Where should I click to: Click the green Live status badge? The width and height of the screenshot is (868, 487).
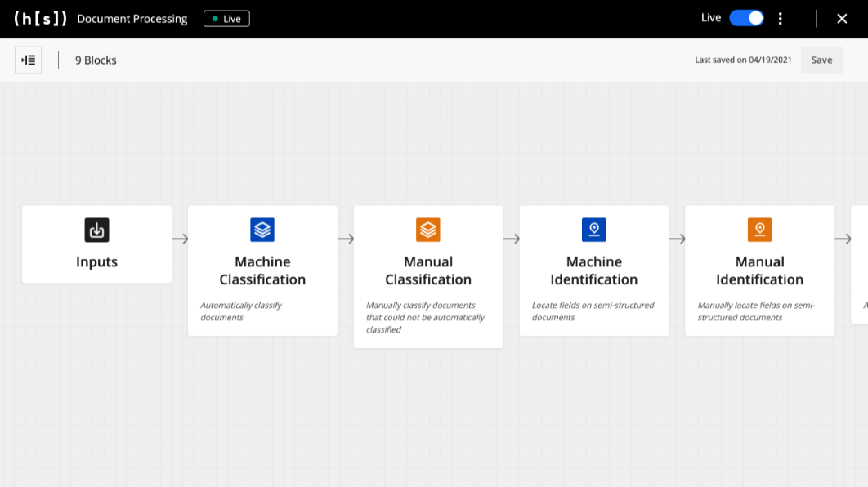226,19
